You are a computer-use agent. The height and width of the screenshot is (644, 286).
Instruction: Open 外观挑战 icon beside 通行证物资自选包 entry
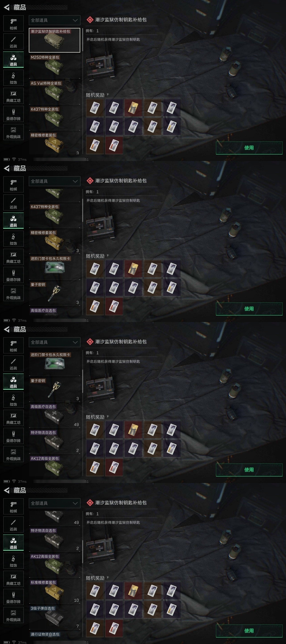pos(13,615)
